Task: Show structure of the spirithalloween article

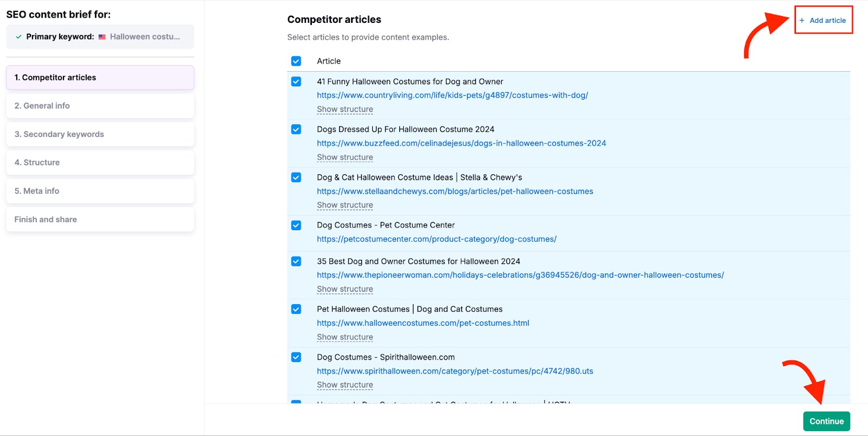Action: 345,385
